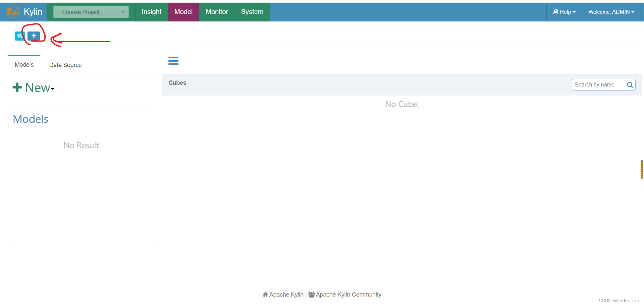
Task: Select the Model navigation tab
Action: tap(183, 12)
